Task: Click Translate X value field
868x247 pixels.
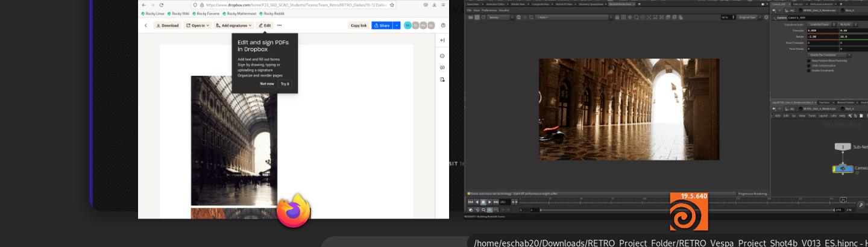Action: click(823, 30)
